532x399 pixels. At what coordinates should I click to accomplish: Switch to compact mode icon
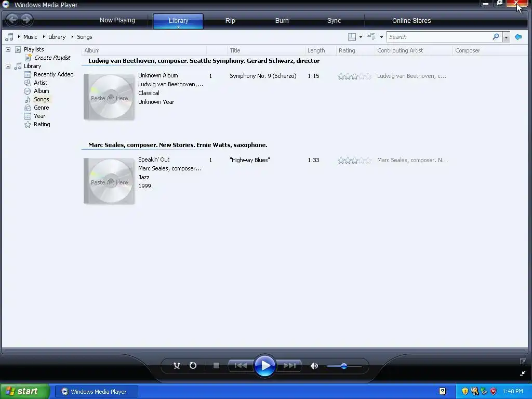523,373
